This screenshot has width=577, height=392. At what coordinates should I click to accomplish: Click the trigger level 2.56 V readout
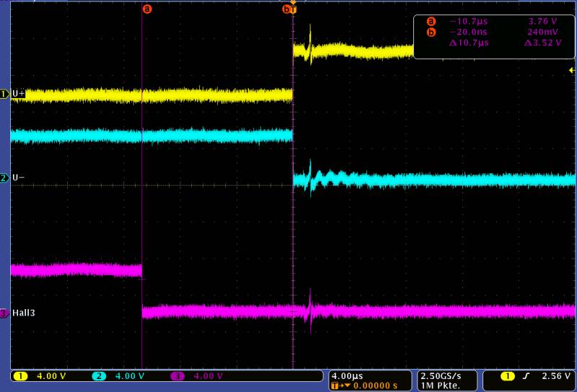pyautogui.click(x=555, y=376)
